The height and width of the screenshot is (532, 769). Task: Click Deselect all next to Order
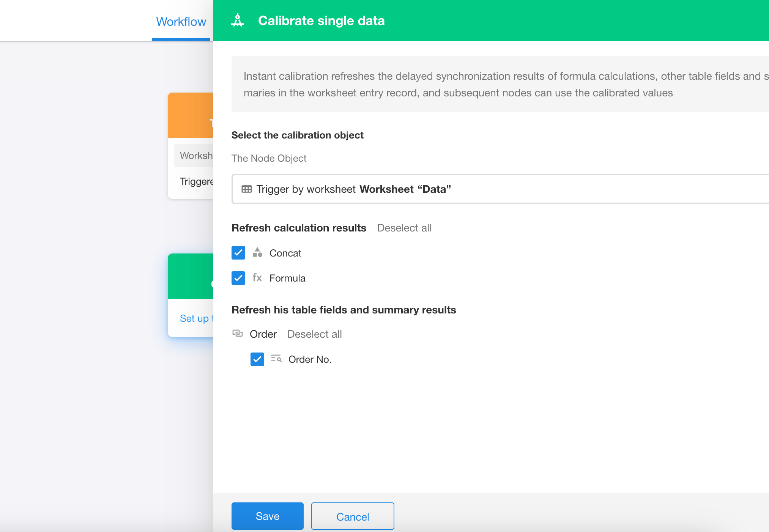pos(315,334)
